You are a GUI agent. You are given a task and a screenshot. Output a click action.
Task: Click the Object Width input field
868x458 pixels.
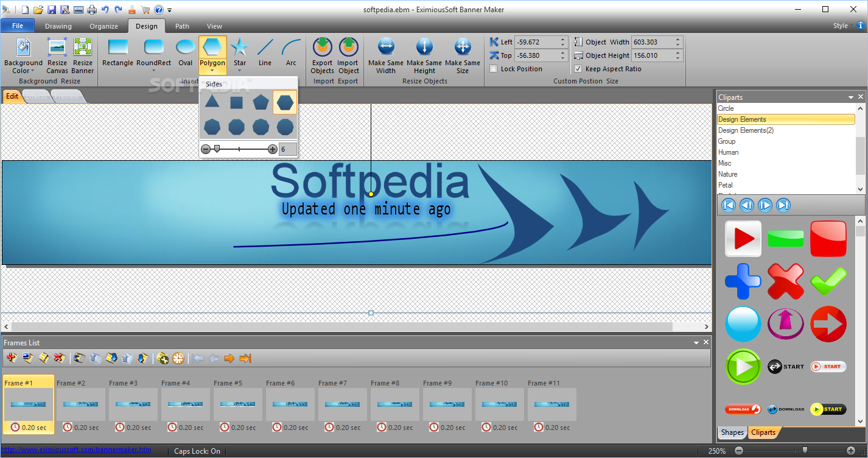pos(653,42)
